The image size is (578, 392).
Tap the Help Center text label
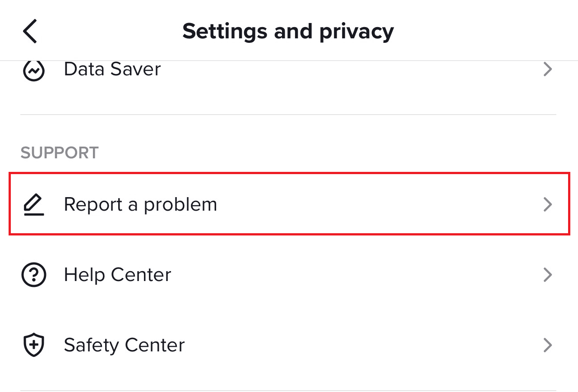click(117, 275)
